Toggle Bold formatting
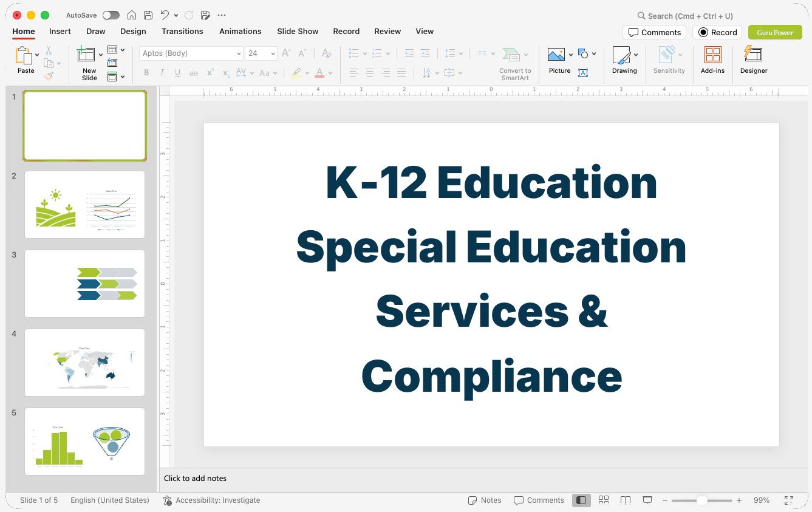This screenshot has width=812, height=512. tap(146, 73)
